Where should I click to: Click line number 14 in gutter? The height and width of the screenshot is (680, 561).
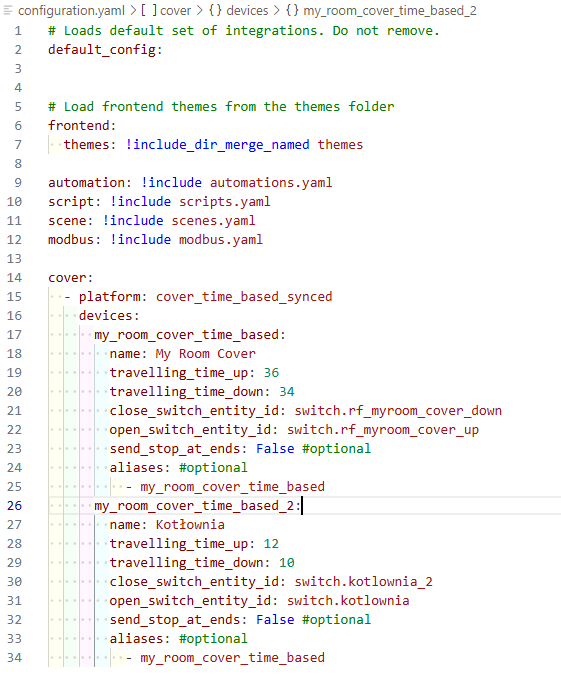coord(14,278)
